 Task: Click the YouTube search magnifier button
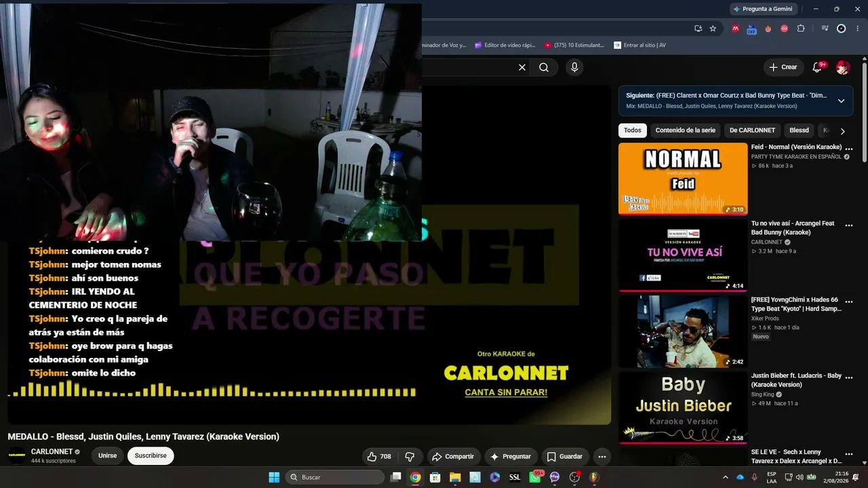point(544,67)
